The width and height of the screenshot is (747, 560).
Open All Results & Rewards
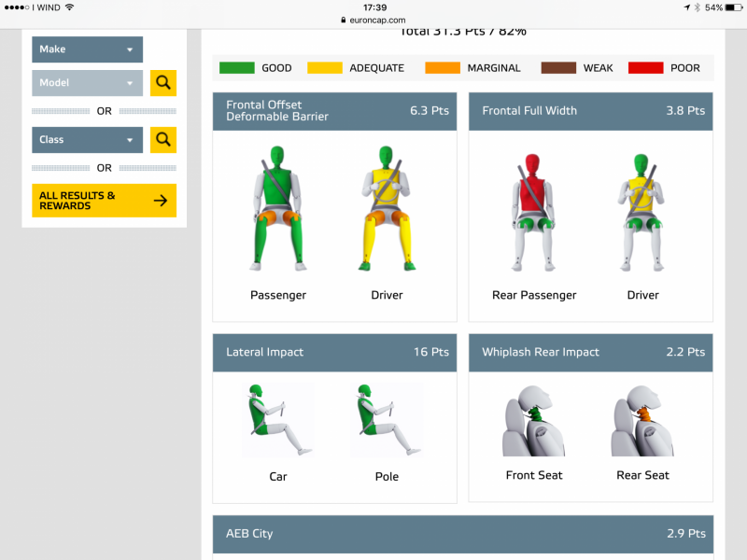pos(104,201)
